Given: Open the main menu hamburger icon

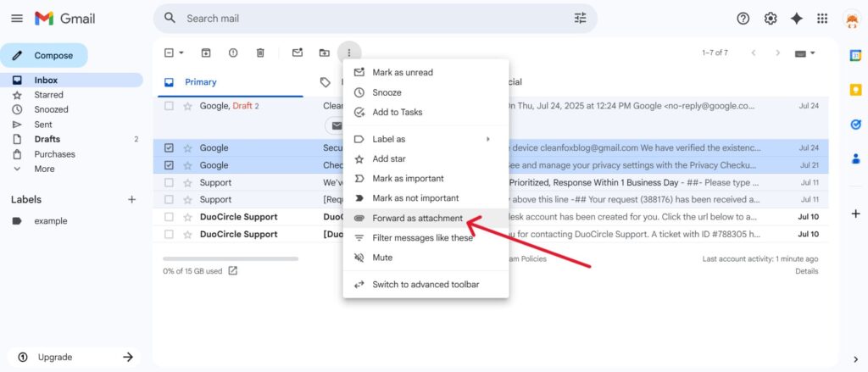Looking at the screenshot, I should (x=17, y=19).
